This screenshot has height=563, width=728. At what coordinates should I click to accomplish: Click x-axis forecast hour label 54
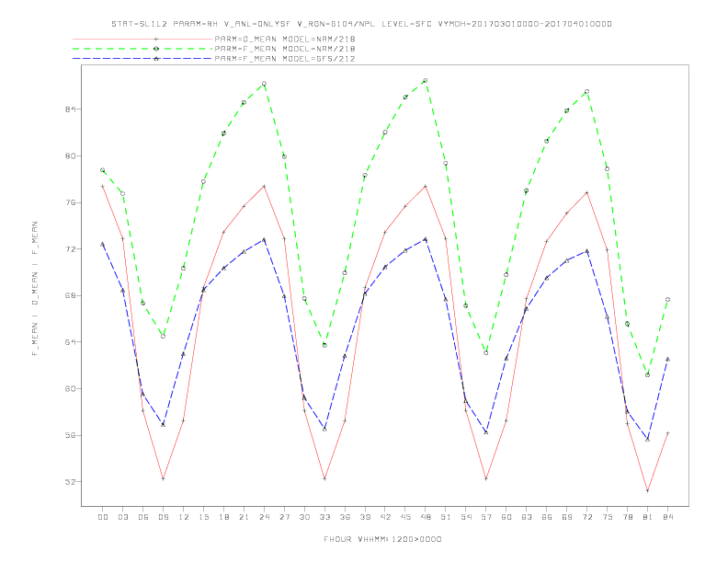[466, 517]
